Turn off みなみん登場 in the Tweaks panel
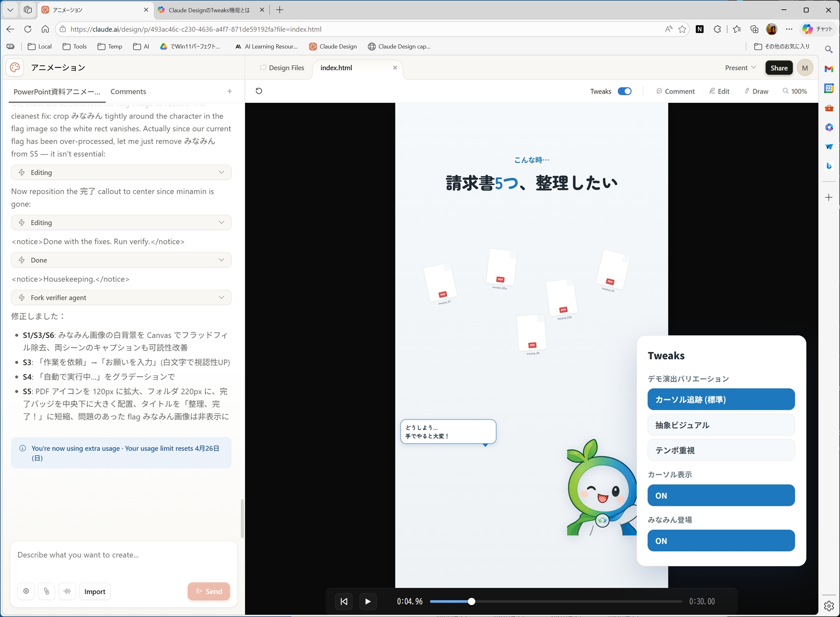 (720, 540)
